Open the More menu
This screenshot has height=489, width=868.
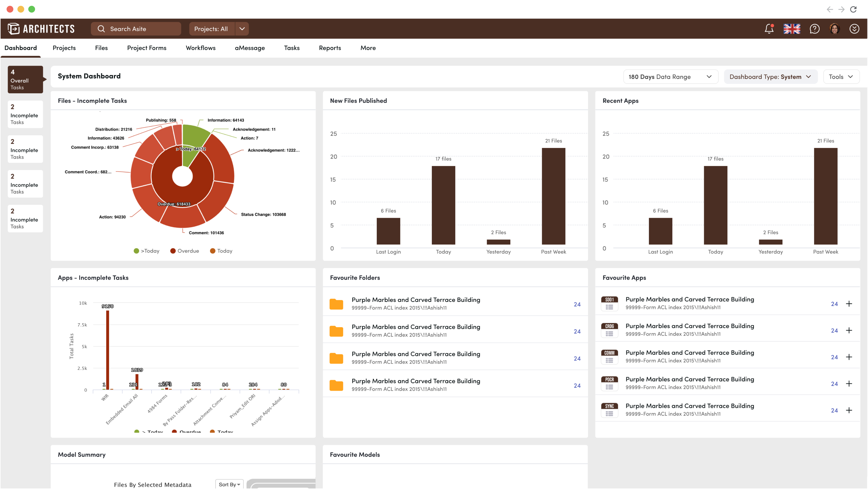368,48
